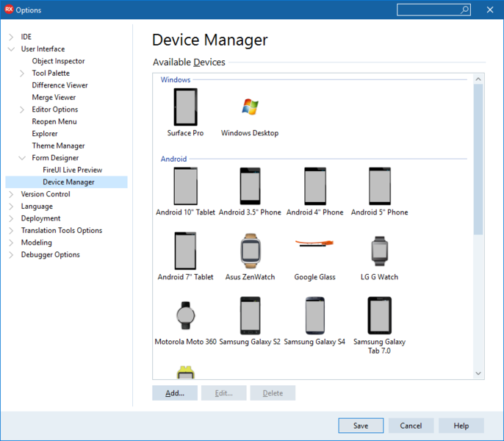The height and width of the screenshot is (441, 504).
Task: Select the Samsung Galaxy S4 device
Action: coord(315,315)
